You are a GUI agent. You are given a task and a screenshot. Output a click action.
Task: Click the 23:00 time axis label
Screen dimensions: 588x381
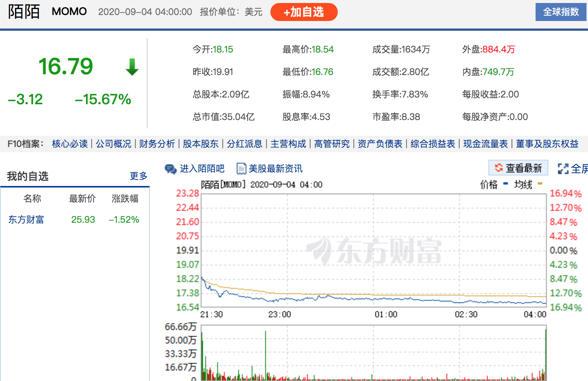pos(279,314)
